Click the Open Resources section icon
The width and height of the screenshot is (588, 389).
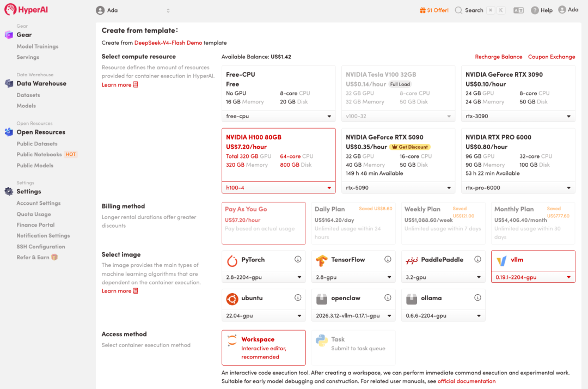coord(9,132)
